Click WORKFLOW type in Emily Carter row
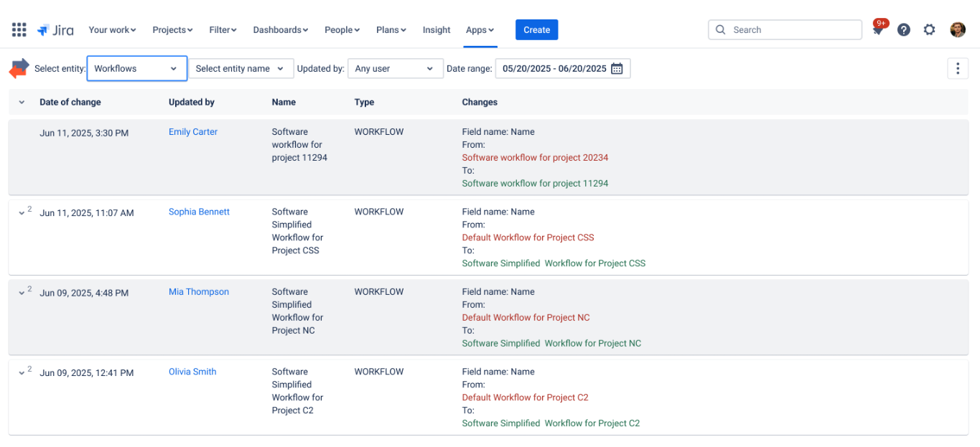980x447 pixels. [379, 131]
